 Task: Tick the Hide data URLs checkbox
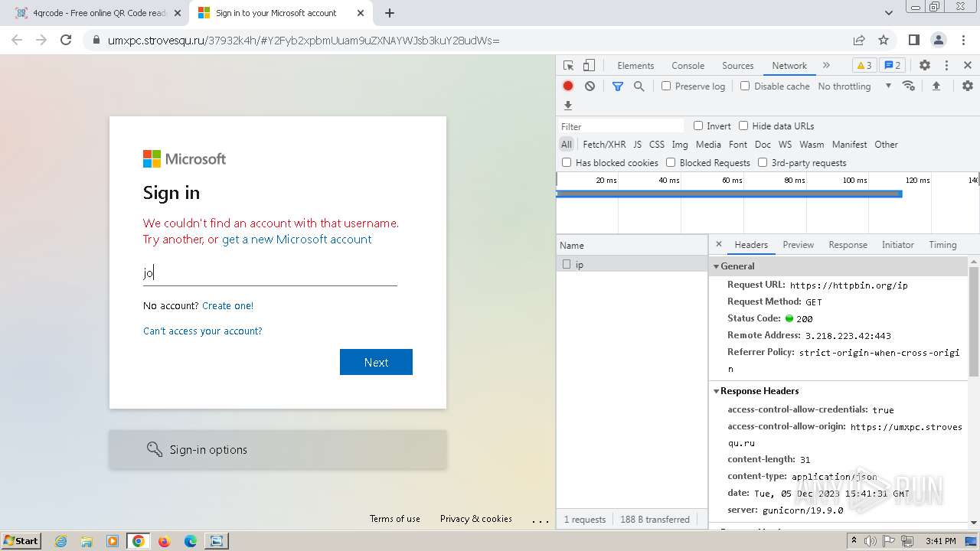(x=743, y=126)
